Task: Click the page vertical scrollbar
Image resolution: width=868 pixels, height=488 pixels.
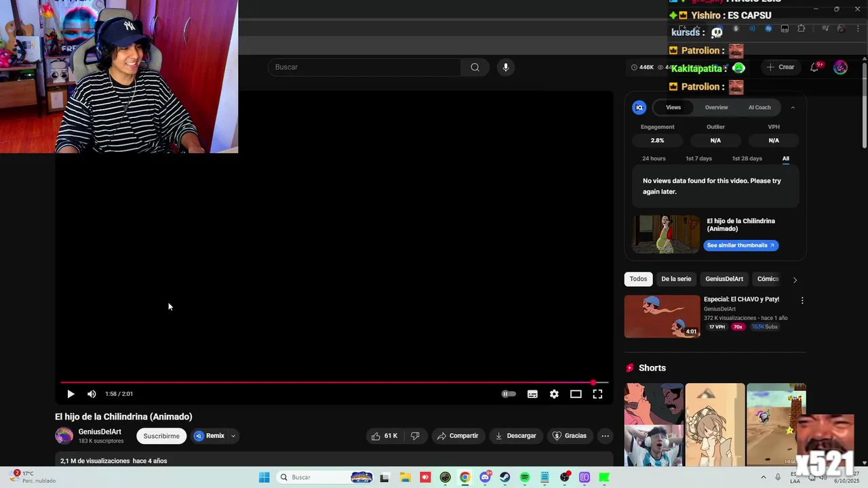Action: (864, 105)
